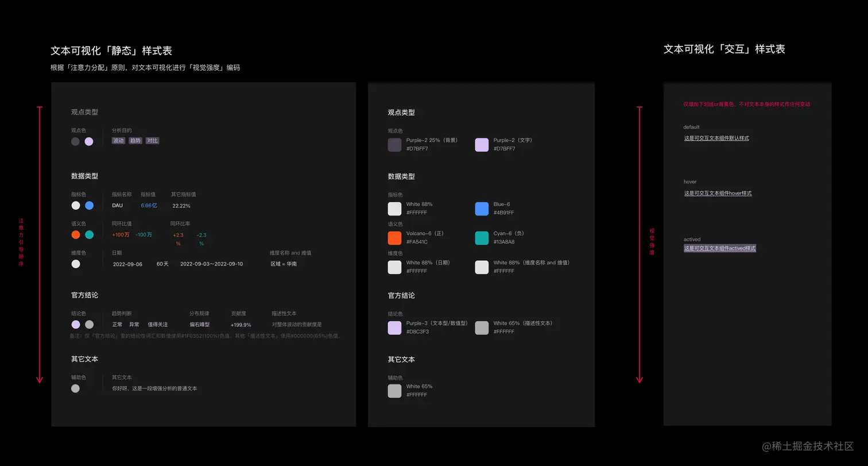The width and height of the screenshot is (868, 466).
Task: Click the orange +100万 value
Action: click(x=121, y=234)
